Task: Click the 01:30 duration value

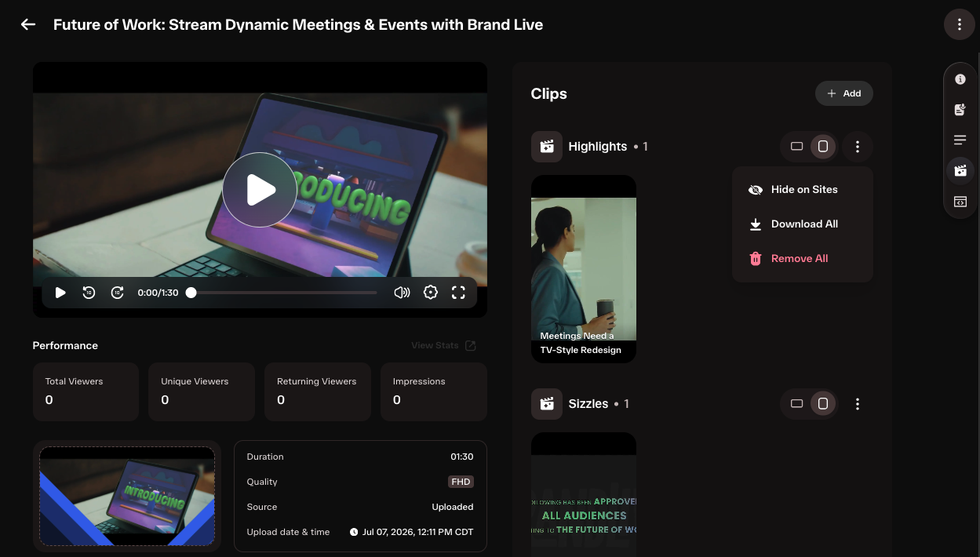Action: 462,457
